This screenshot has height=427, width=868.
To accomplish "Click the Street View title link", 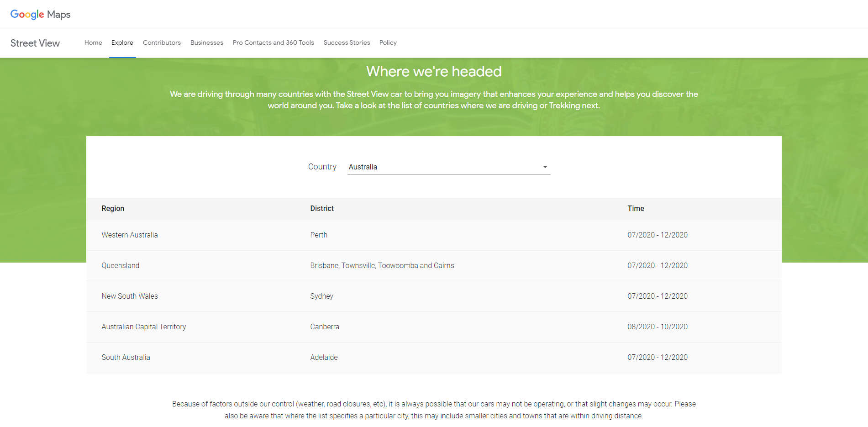I will tap(35, 43).
